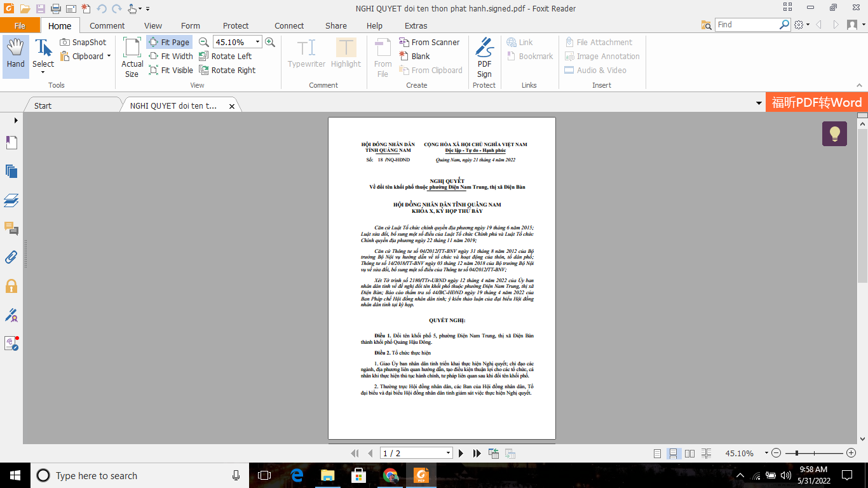This screenshot has height=488, width=868.
Task: Rotate the page right
Action: (227, 70)
